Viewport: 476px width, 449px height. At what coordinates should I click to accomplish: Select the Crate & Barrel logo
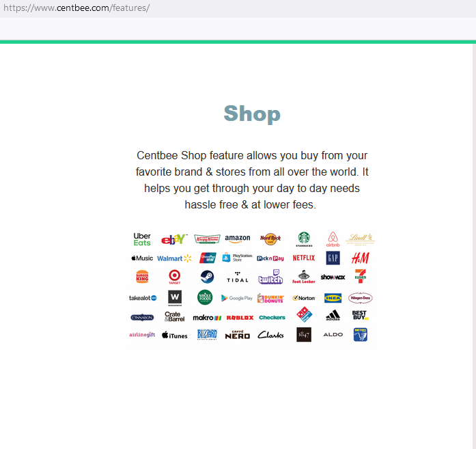click(175, 317)
